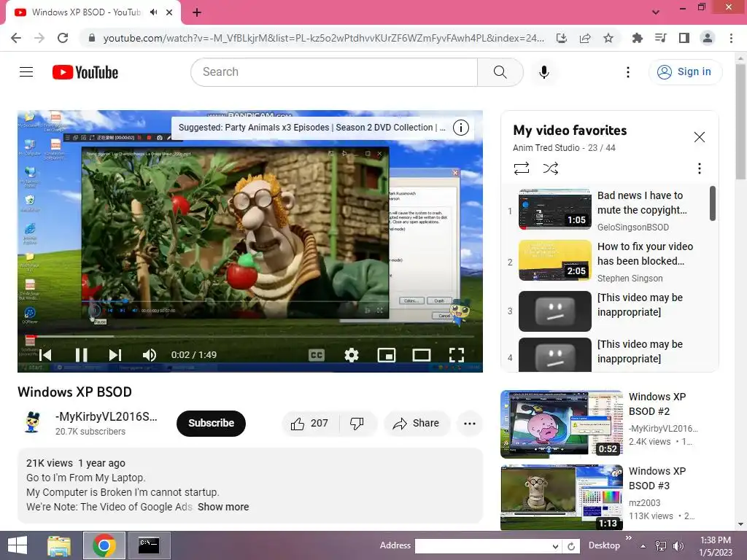Screen dimensions: 747x560
Task: Switch to miniplayer mode
Action: [387, 355]
